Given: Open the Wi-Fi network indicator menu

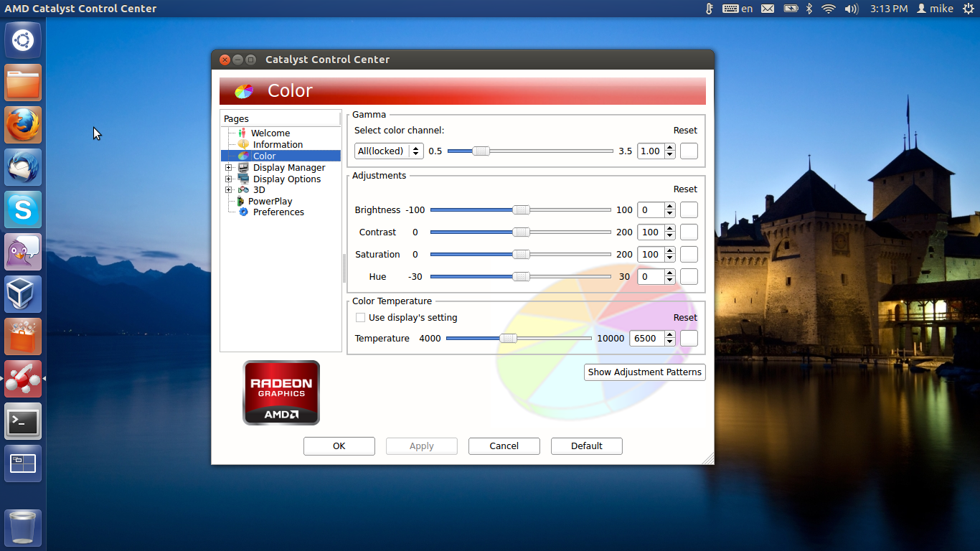Looking at the screenshot, I should [x=829, y=9].
